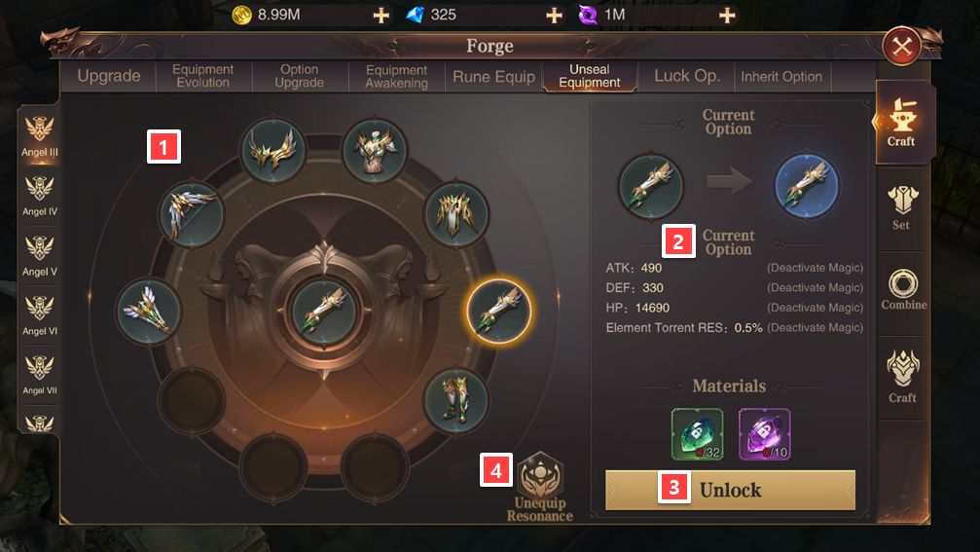Switch to the Rune Equip tab
This screenshot has height=552, width=980.
point(493,76)
